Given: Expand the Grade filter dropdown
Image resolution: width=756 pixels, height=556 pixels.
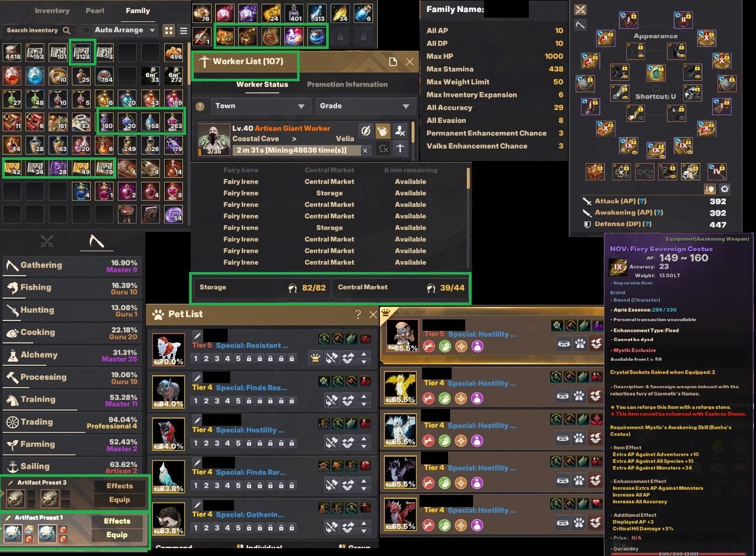Looking at the screenshot, I should coord(364,106).
